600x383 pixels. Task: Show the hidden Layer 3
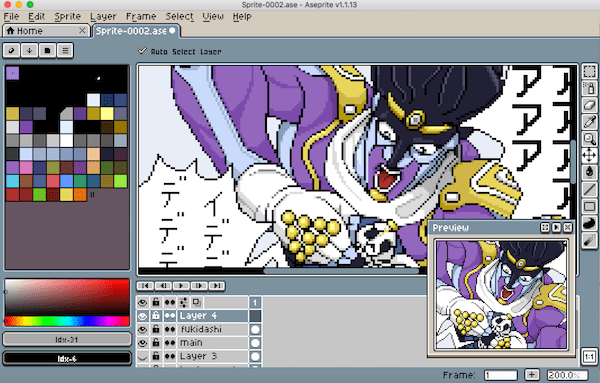(x=142, y=356)
